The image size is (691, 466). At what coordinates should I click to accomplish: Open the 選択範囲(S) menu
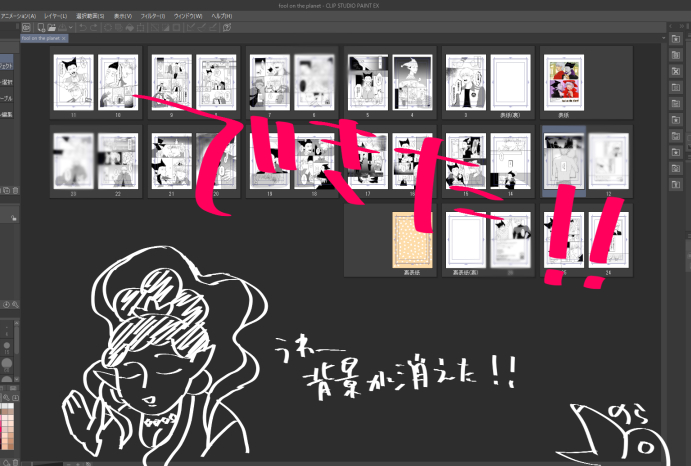pyautogui.click(x=90, y=16)
